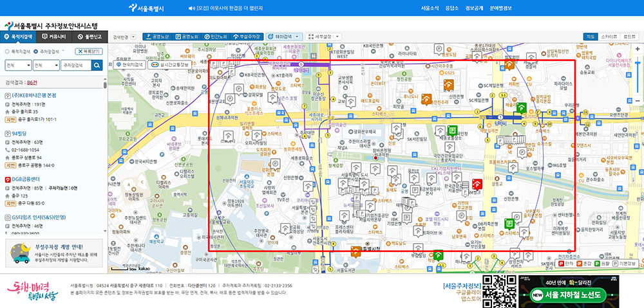Viewport: 644px width, 308px height.
Task: Toggle 실시간교통정보 traffic layer
Action: pos(170,64)
